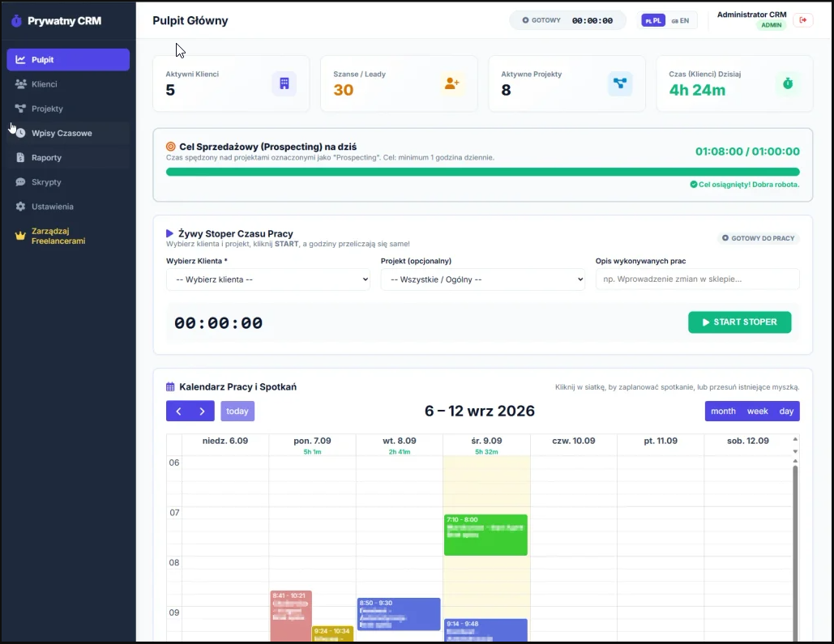
Task: Click the people icon beside Klienci
Action: pyautogui.click(x=20, y=84)
